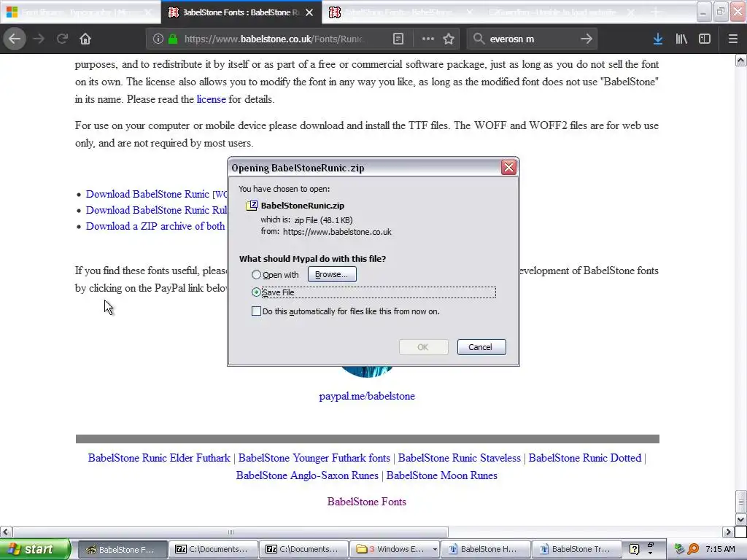Image resolution: width=747 pixels, height=560 pixels.
Task: Toggle reader view icon in address bar
Action: 398,39
